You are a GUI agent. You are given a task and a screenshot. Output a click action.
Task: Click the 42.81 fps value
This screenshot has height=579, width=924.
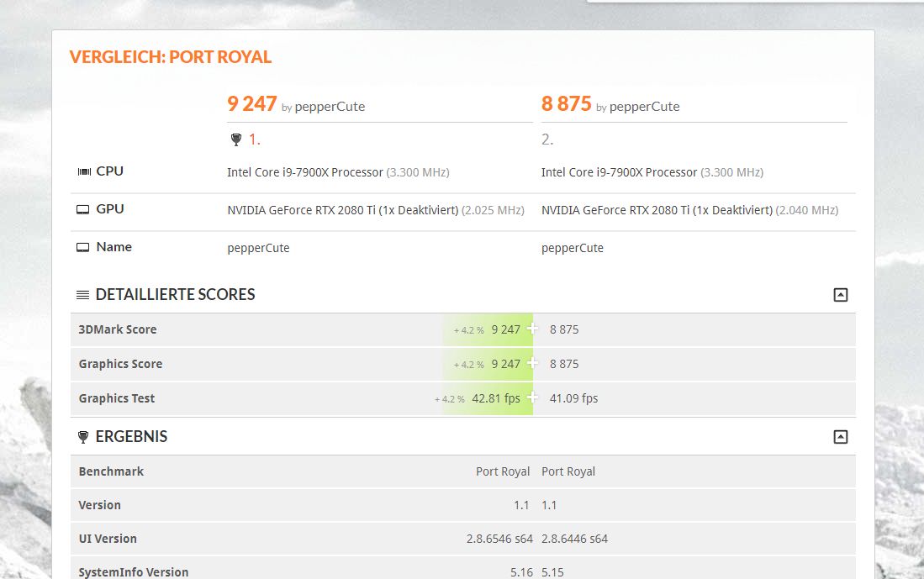(496, 398)
